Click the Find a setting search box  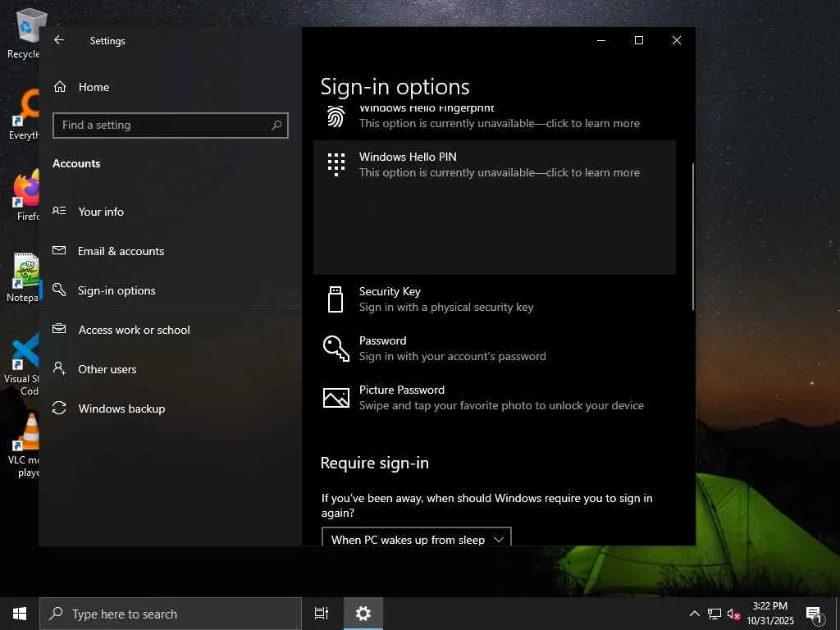(171, 126)
